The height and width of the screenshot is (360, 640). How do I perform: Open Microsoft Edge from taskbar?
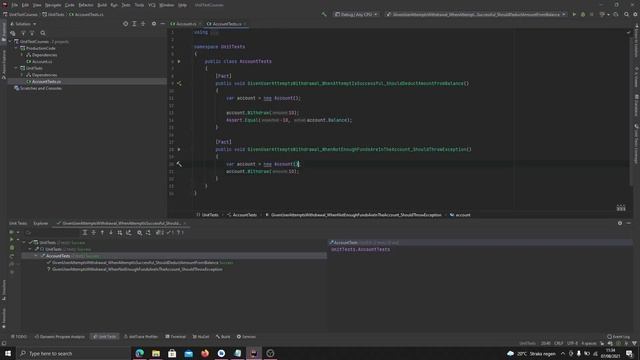[140, 353]
